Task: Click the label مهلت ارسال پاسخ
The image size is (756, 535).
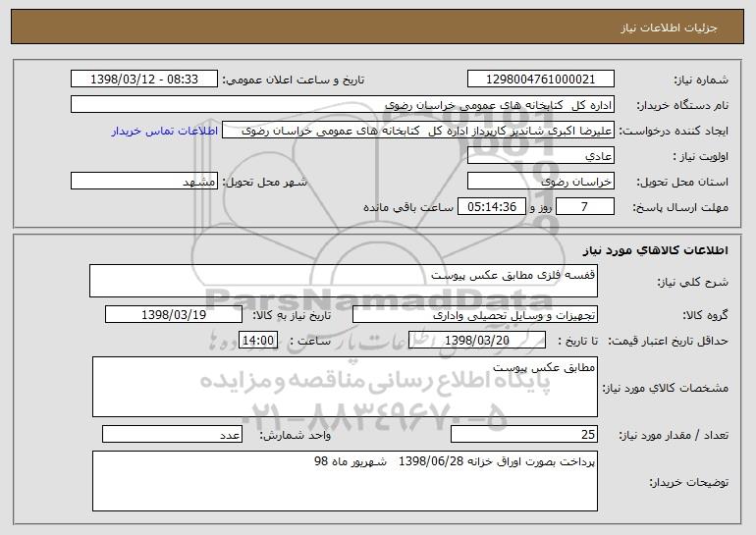Action: 680,207
